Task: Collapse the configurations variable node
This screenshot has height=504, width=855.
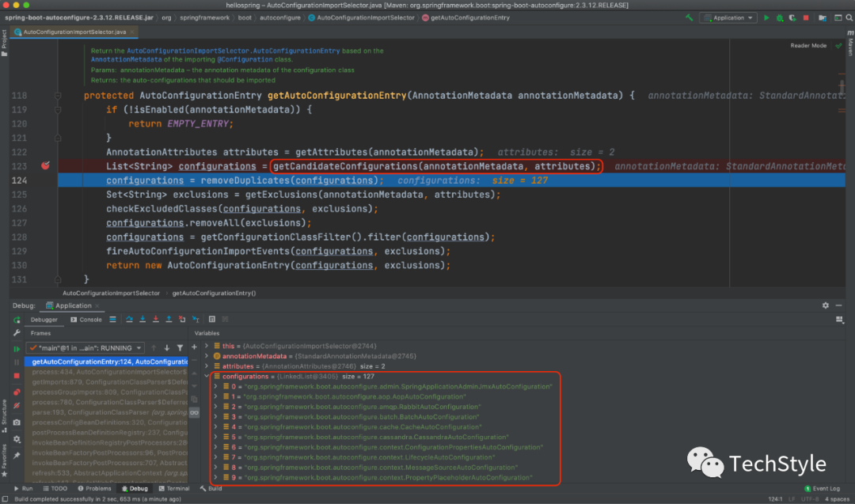Action: click(207, 377)
